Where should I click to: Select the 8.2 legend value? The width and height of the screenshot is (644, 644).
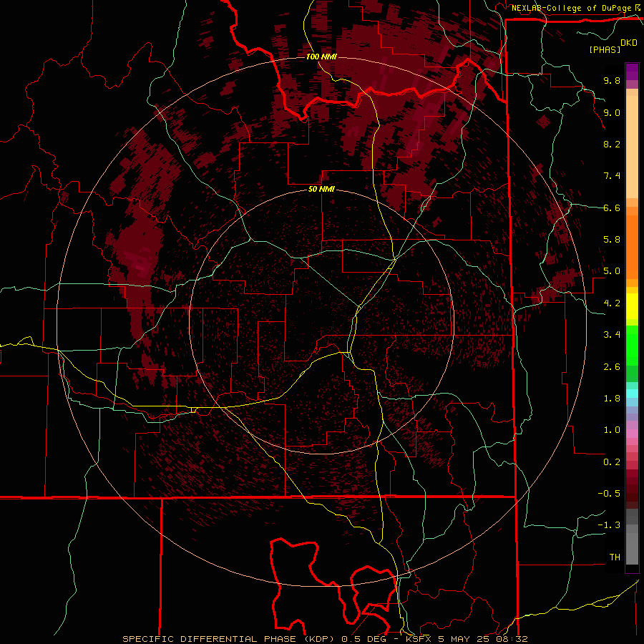point(612,144)
